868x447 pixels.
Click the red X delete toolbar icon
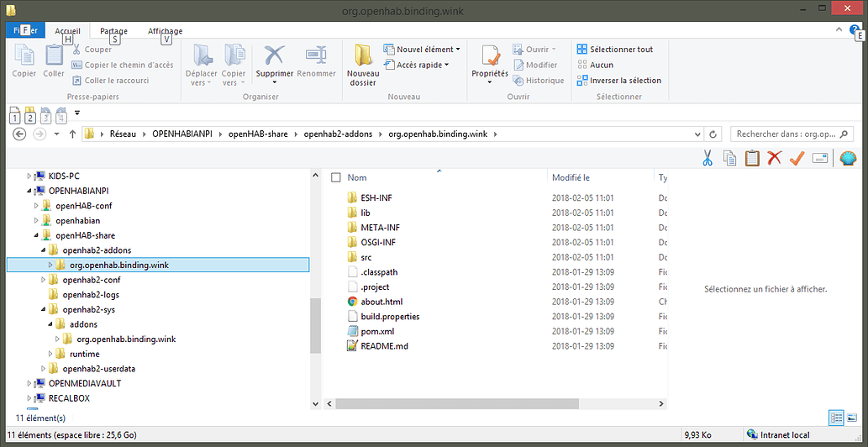pyautogui.click(x=775, y=158)
